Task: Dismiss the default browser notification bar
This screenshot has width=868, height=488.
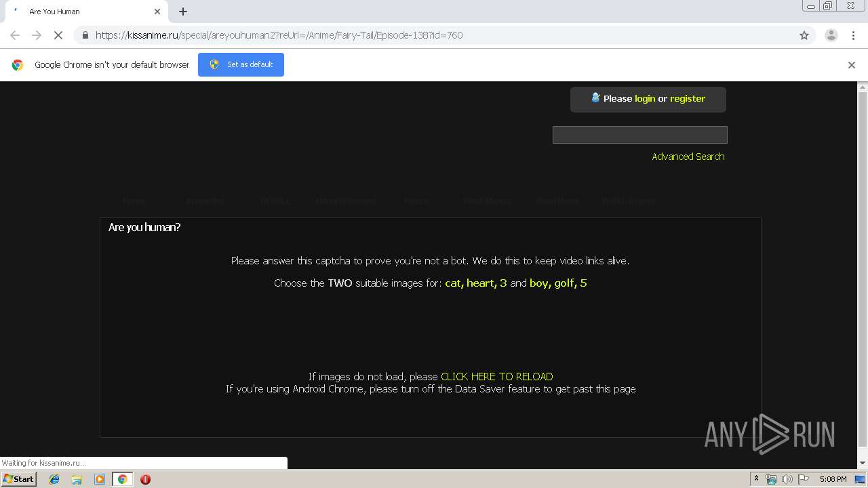Action: [852, 65]
